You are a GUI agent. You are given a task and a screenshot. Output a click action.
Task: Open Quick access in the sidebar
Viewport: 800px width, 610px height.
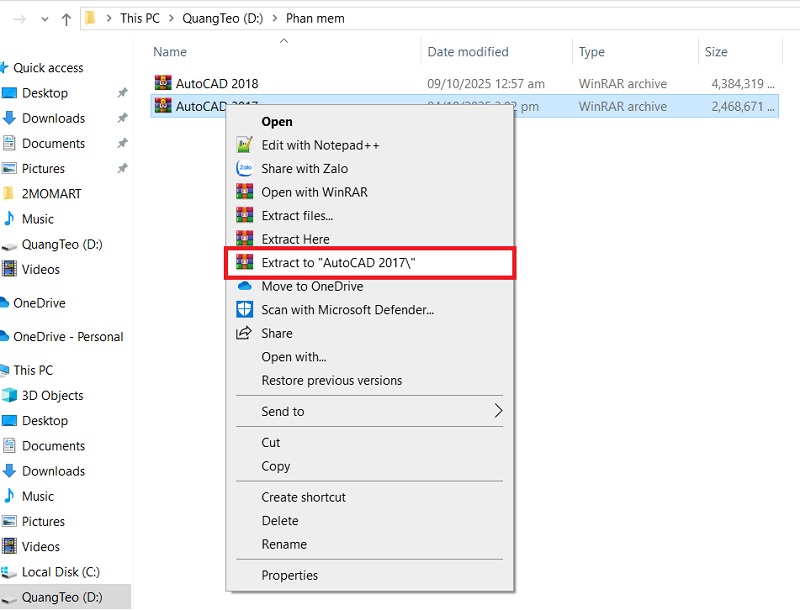point(48,68)
